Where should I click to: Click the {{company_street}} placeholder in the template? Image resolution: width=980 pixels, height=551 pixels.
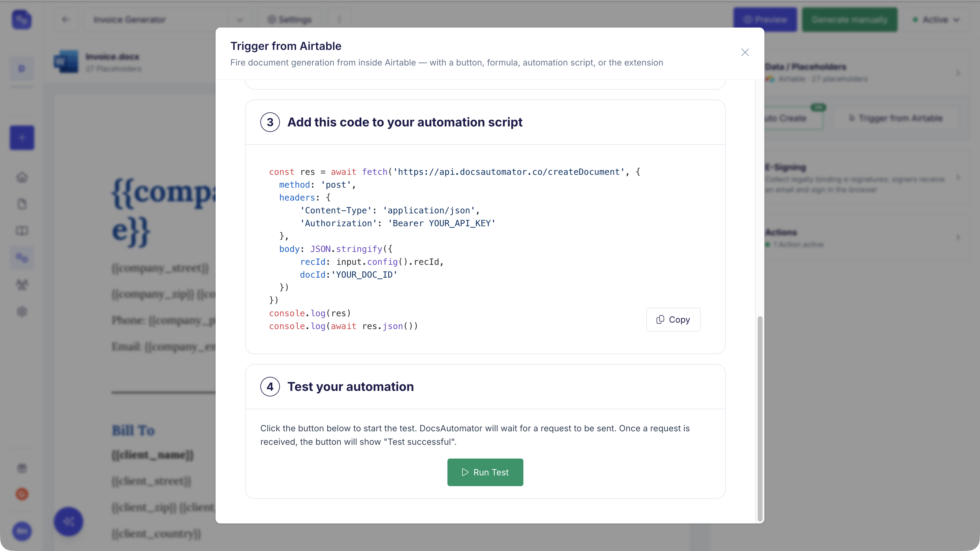(160, 268)
